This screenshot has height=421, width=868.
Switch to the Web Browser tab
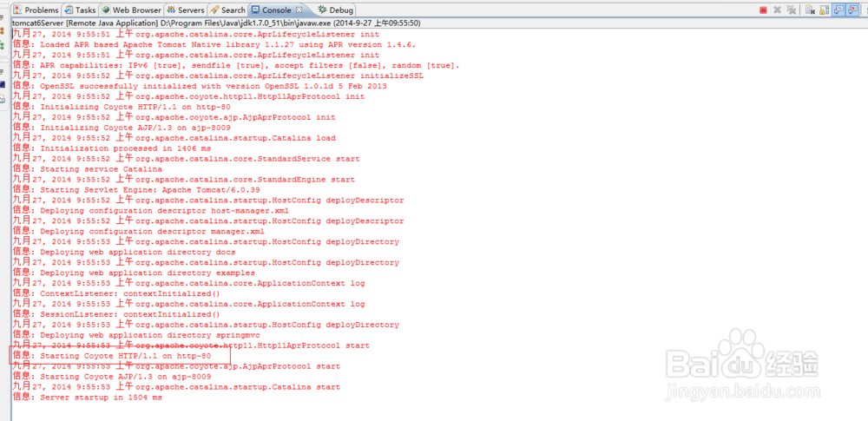click(x=131, y=10)
